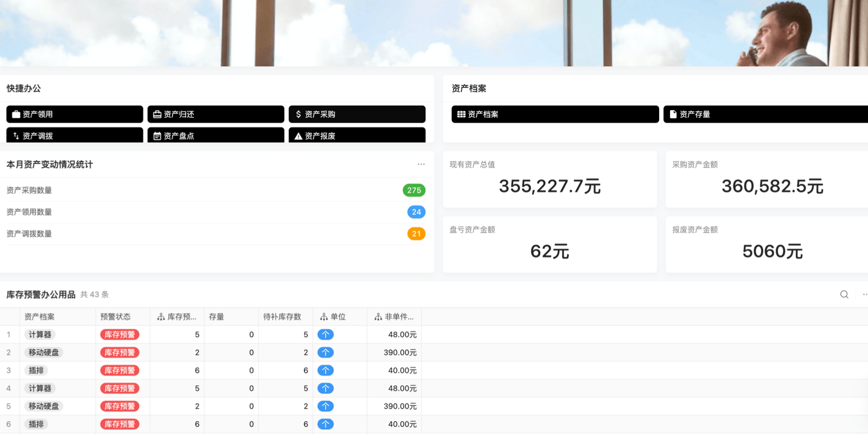Click the green 275 purchase count badge
The height and width of the screenshot is (434, 868).
click(x=414, y=190)
